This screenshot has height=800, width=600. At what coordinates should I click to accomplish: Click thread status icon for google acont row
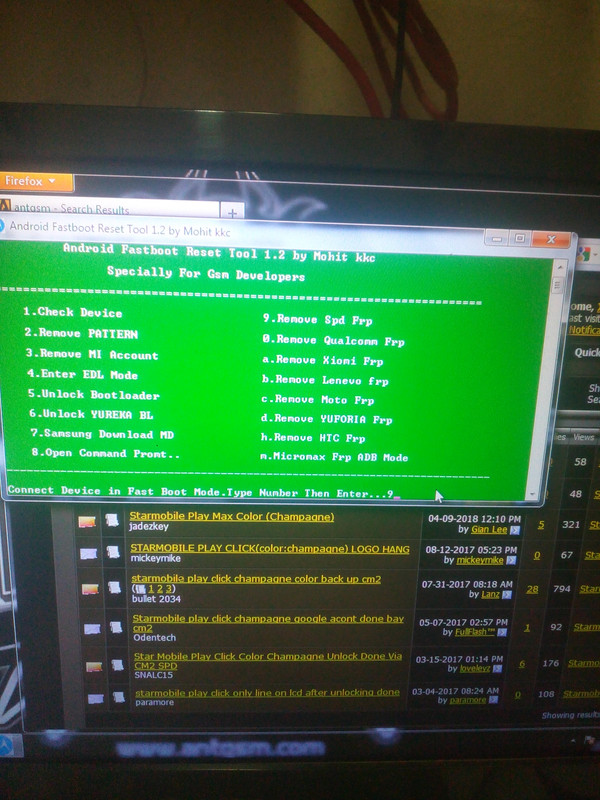[x=92, y=629]
